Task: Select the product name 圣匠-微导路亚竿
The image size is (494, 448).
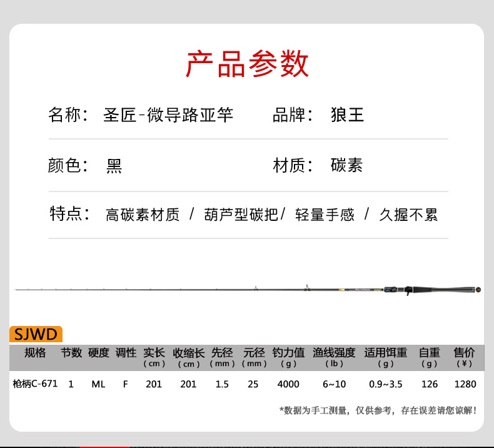Action: pos(168,115)
